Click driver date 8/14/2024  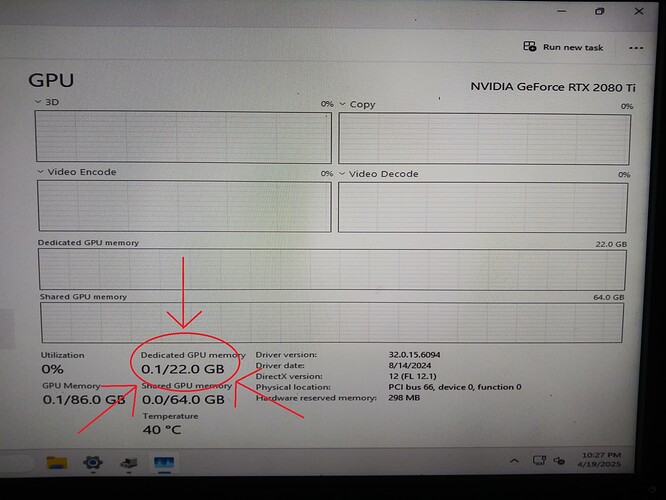point(409,365)
